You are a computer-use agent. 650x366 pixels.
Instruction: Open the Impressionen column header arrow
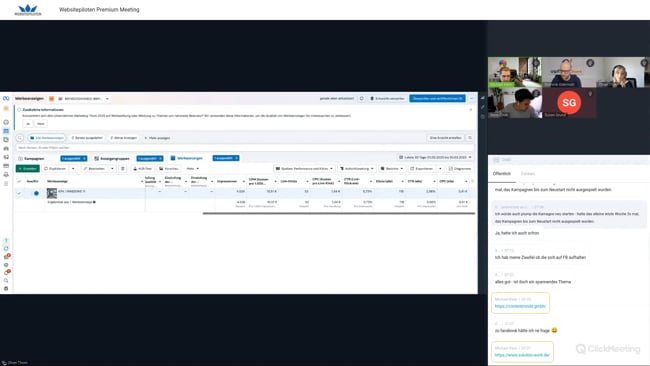tap(243, 181)
